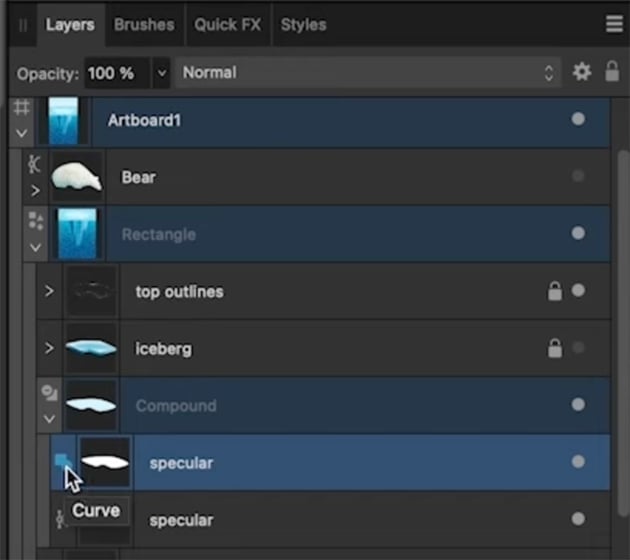630x560 pixels.
Task: Select the Bear layer thumbnail
Action: coord(77,177)
